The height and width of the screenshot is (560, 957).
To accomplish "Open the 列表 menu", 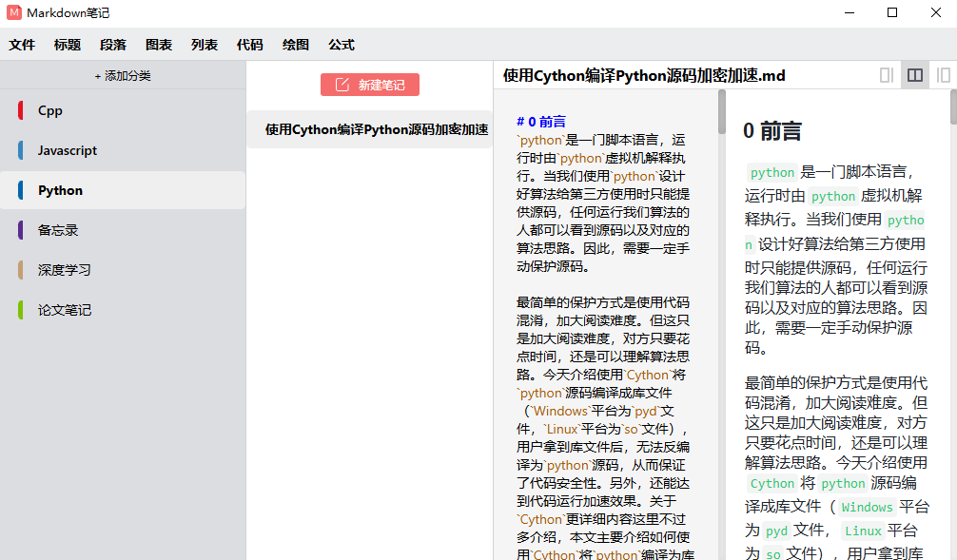I will [x=205, y=45].
